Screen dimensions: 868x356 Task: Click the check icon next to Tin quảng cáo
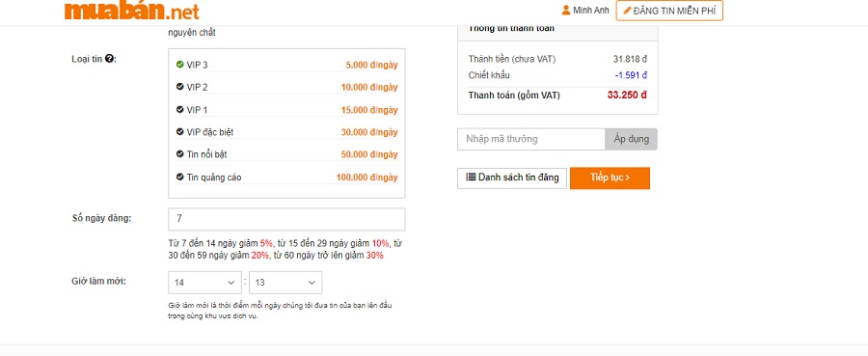click(180, 178)
